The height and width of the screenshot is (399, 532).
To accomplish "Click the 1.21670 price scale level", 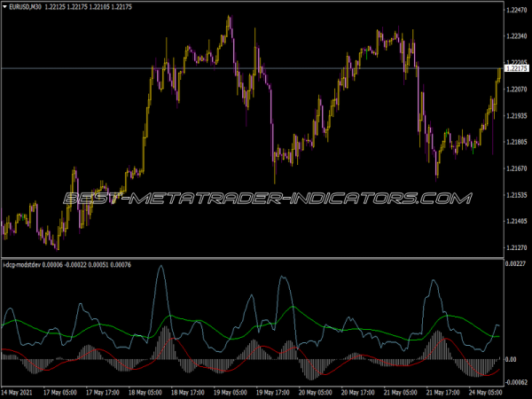I will pos(515,168).
